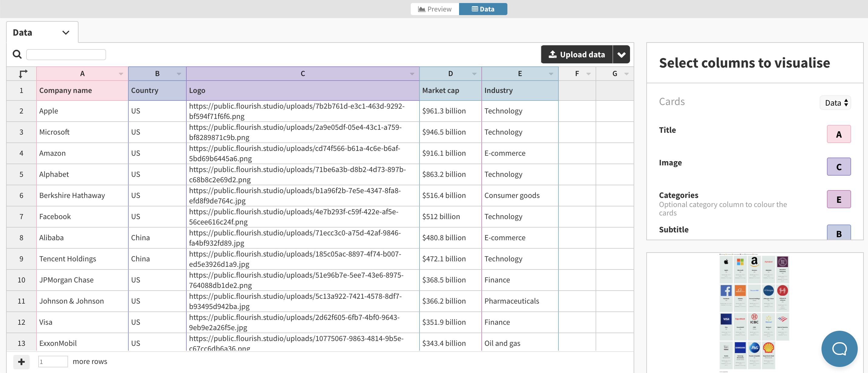The height and width of the screenshot is (373, 868).
Task: Expand the Upload data options arrow
Action: [x=621, y=55]
